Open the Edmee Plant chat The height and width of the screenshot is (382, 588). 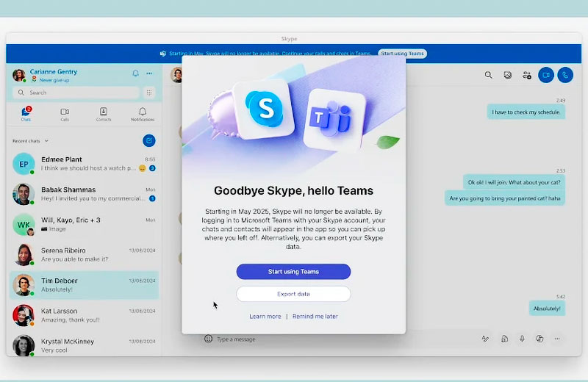click(x=84, y=164)
